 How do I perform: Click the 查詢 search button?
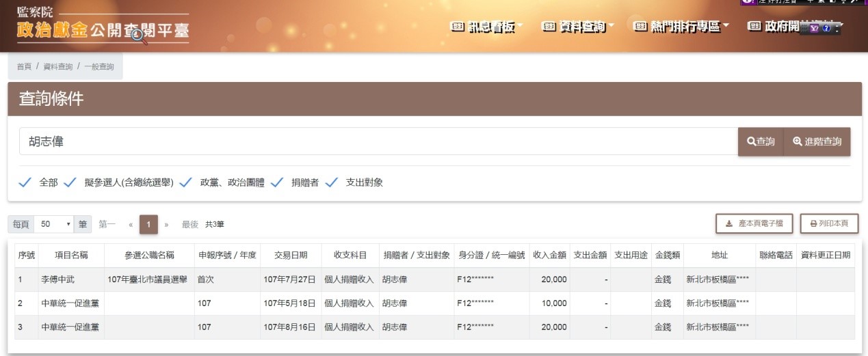(x=761, y=141)
